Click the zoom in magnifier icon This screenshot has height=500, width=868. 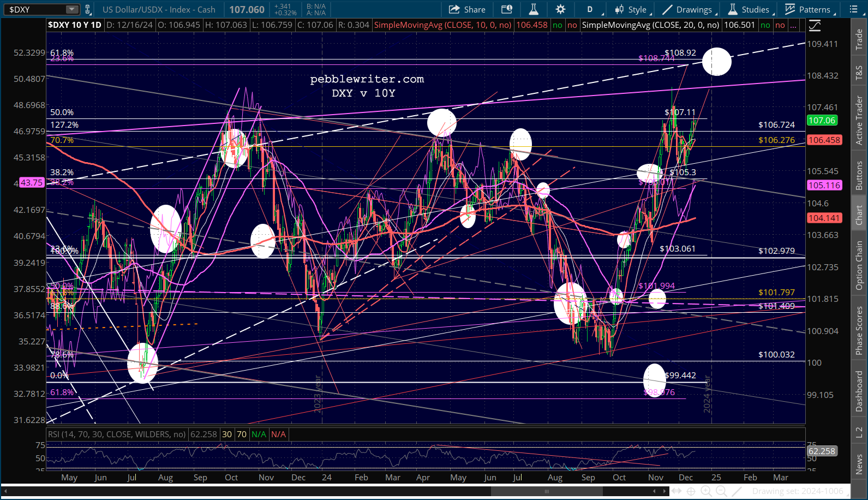(x=706, y=491)
